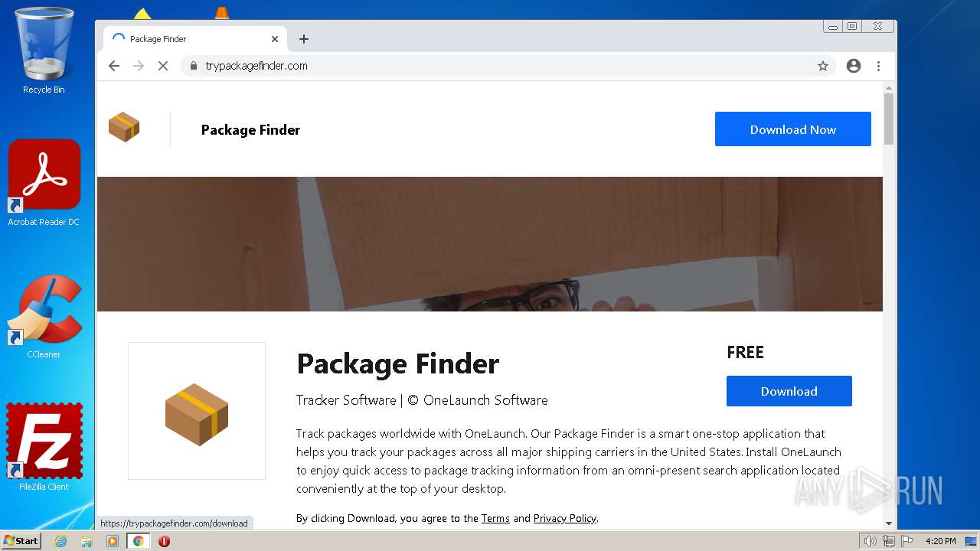
Task: Open a new browser tab
Action: [x=304, y=39]
